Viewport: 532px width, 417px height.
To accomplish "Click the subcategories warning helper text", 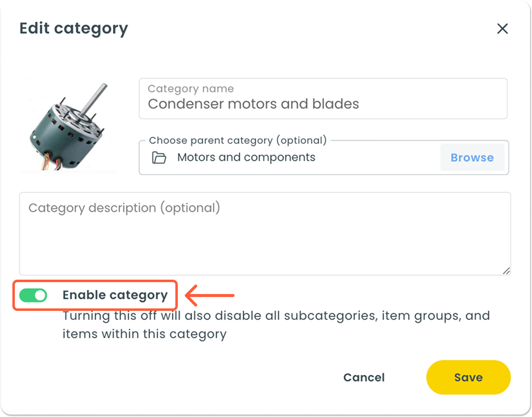I will [276, 325].
